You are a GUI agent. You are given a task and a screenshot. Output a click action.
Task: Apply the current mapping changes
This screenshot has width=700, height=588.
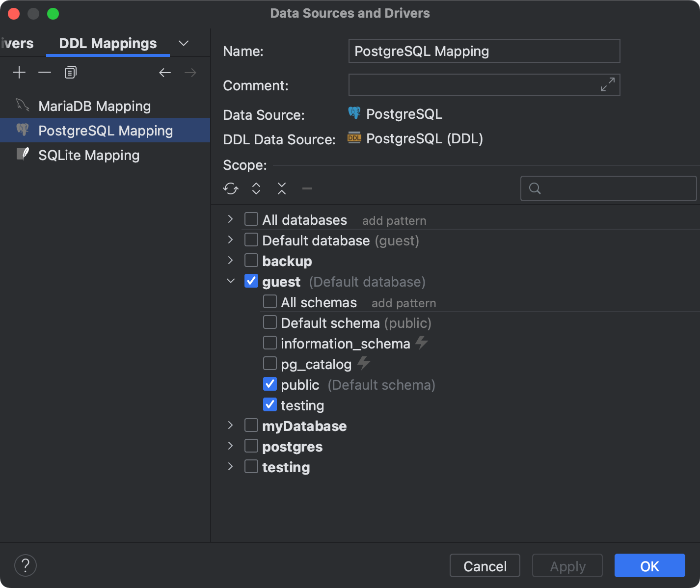pyautogui.click(x=567, y=565)
